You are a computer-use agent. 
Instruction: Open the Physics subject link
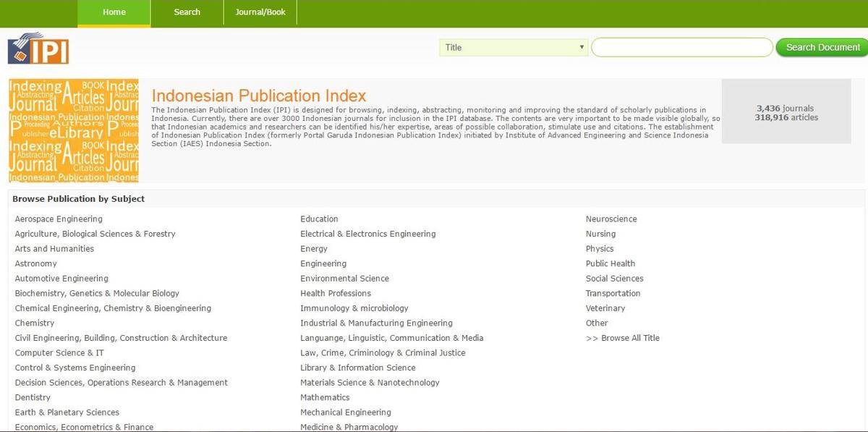click(x=600, y=249)
